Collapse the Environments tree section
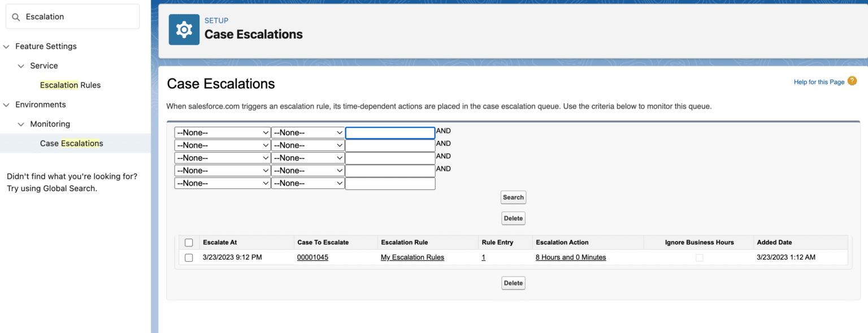The image size is (868, 333). tap(7, 105)
